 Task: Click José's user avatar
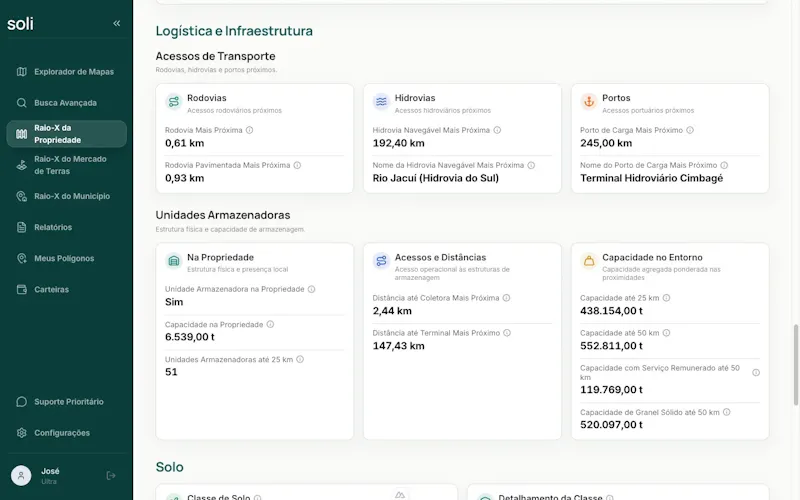(x=21, y=476)
